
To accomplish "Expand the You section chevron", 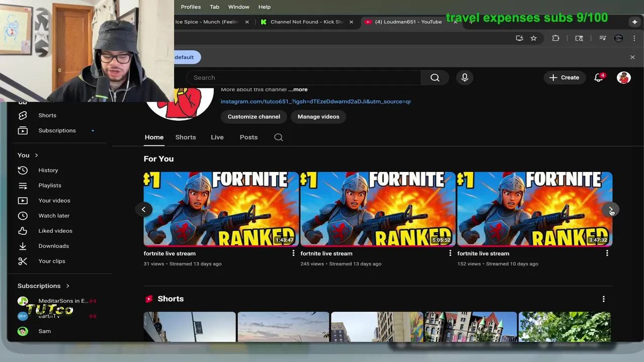I will coord(36,155).
